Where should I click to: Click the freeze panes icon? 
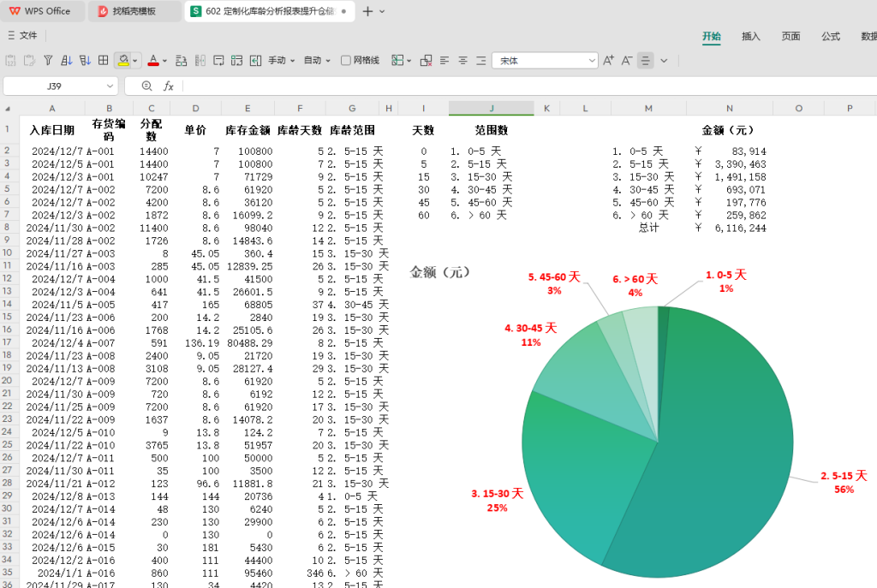397,61
